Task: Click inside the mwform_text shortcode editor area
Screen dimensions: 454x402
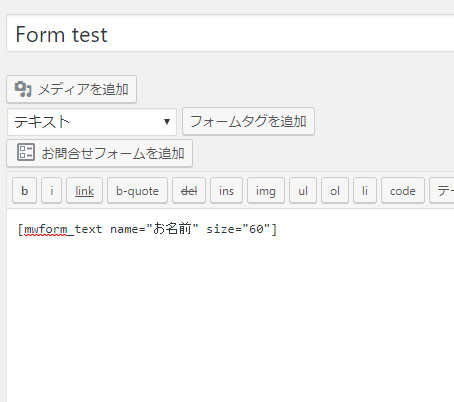Action: pos(230,305)
